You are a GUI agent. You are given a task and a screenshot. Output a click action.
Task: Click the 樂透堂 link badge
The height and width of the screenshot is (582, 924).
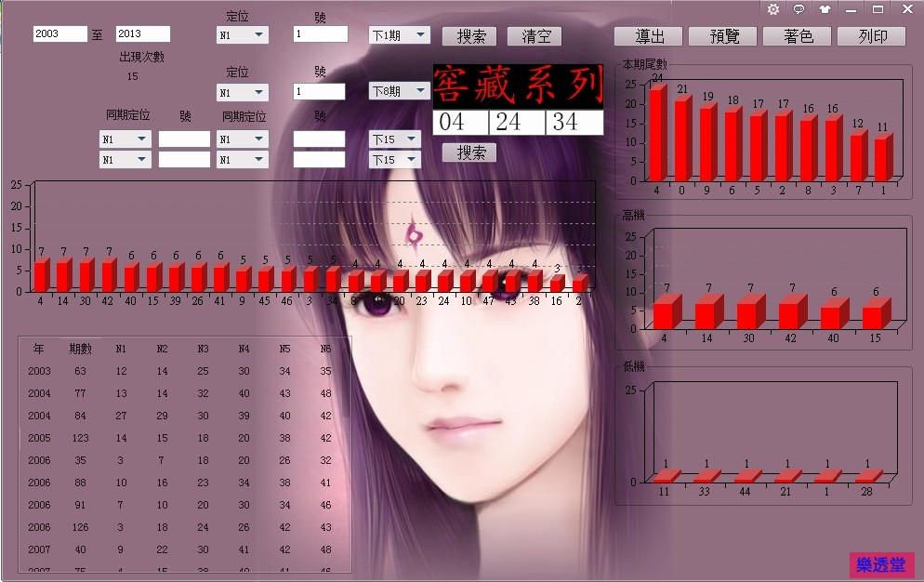881,565
